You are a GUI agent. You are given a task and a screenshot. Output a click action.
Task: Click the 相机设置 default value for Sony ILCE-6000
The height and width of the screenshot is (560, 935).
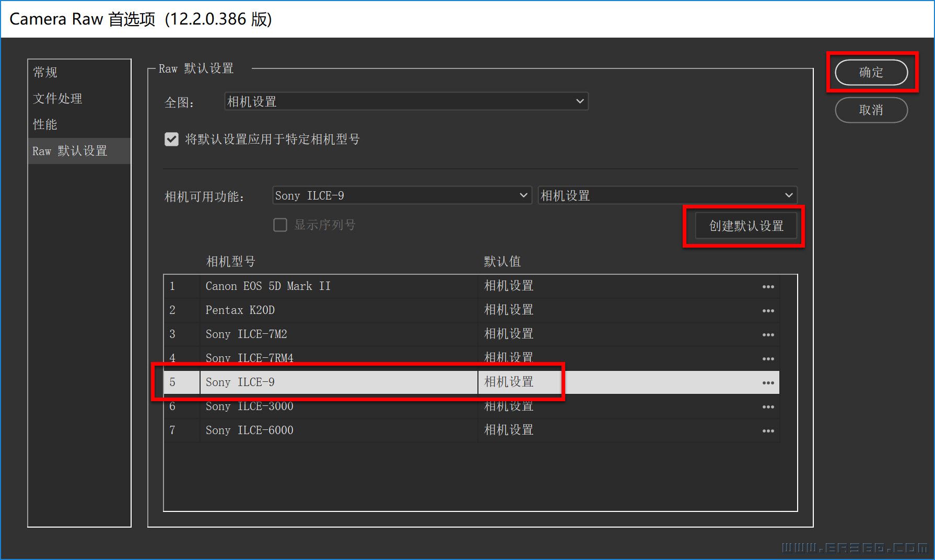(509, 430)
